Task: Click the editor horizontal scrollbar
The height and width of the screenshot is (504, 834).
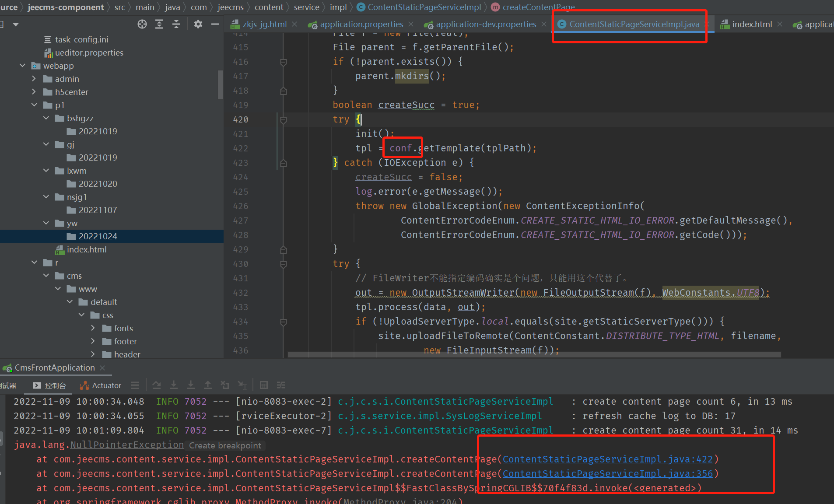Action: tap(534, 355)
